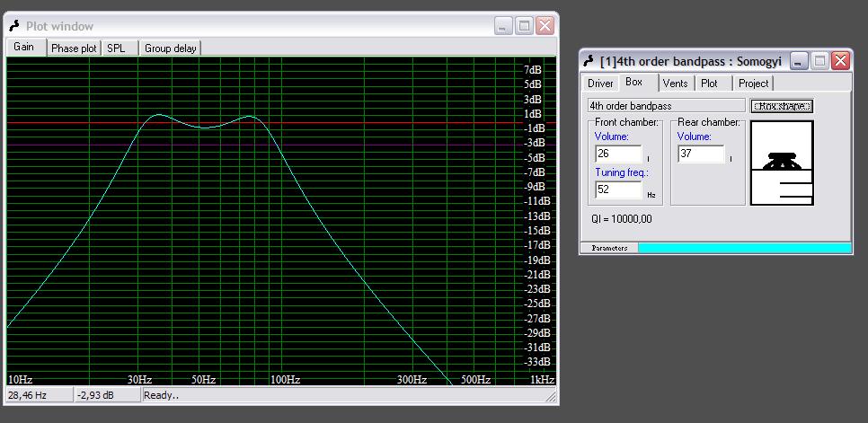Image resolution: width=868 pixels, height=423 pixels.
Task: Edit the Rear chamber volume field
Action: click(x=701, y=154)
